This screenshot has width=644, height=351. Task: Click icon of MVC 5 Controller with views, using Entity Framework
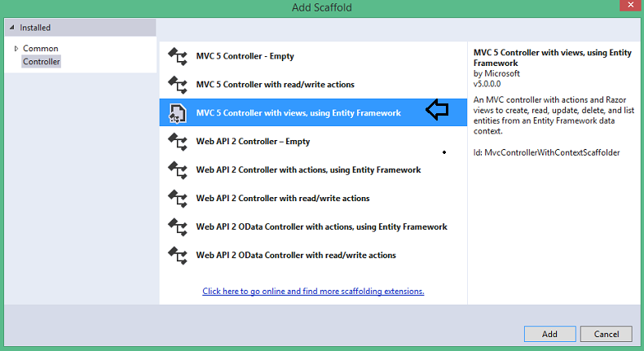(x=178, y=113)
